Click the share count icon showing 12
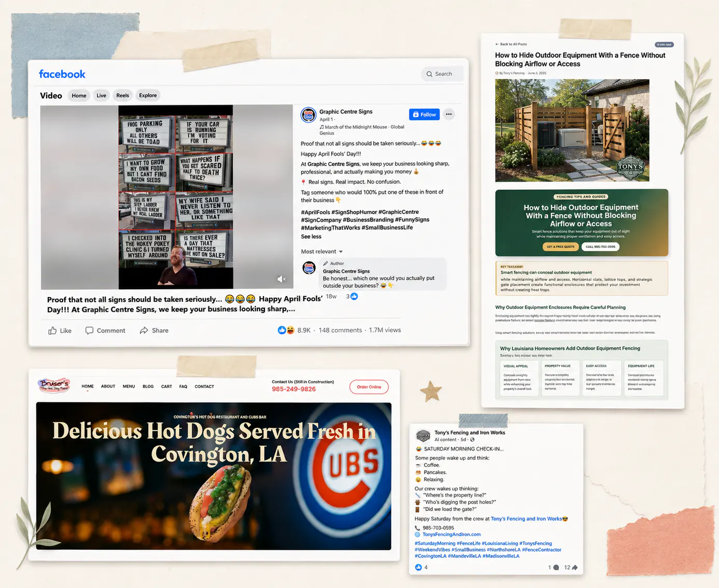 (x=575, y=568)
